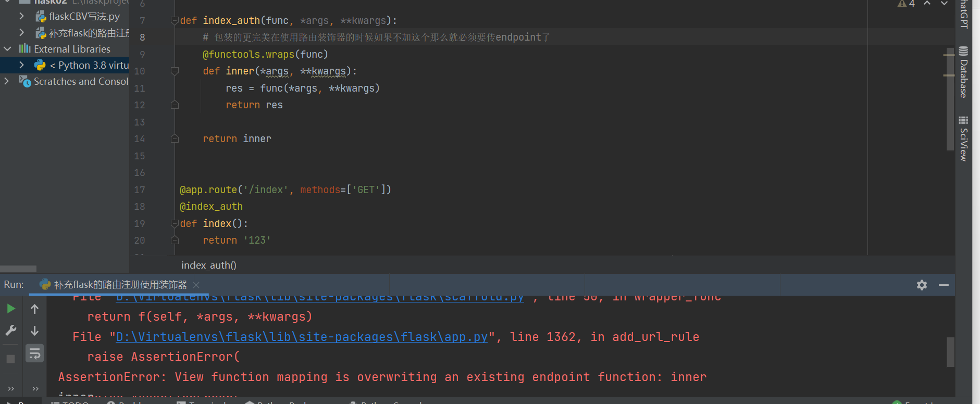
Task: Go to previous highlighted problem arrow
Action: [x=927, y=3]
